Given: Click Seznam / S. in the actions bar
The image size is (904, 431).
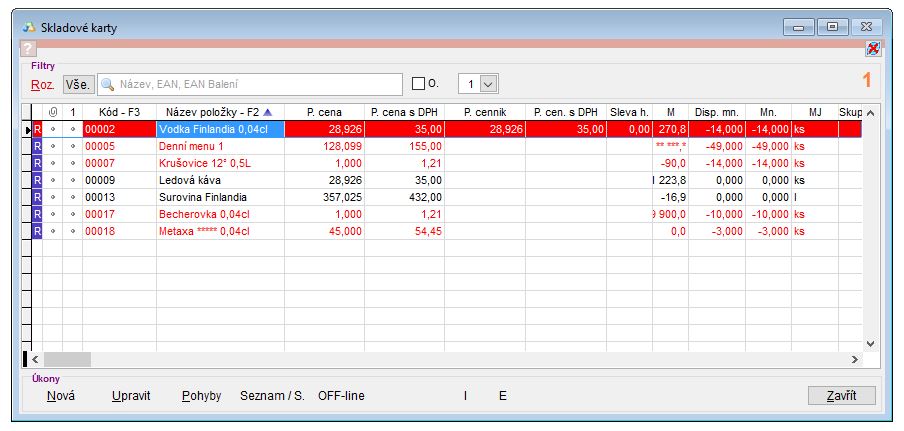Looking at the screenshot, I should point(272,396).
